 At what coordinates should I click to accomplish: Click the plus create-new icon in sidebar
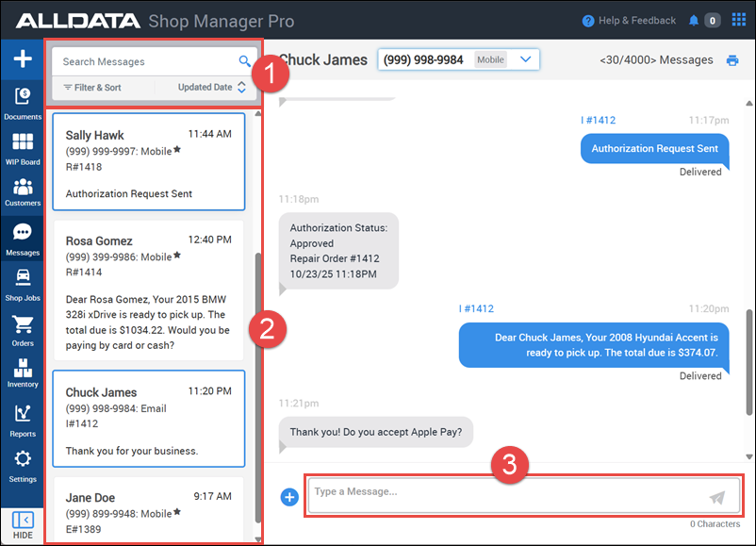[23, 58]
